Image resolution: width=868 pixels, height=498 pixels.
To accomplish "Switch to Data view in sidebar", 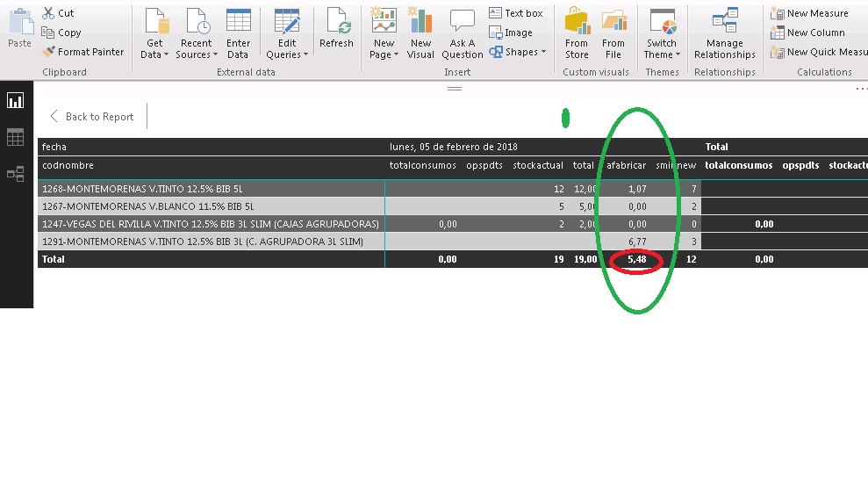I will click(16, 137).
